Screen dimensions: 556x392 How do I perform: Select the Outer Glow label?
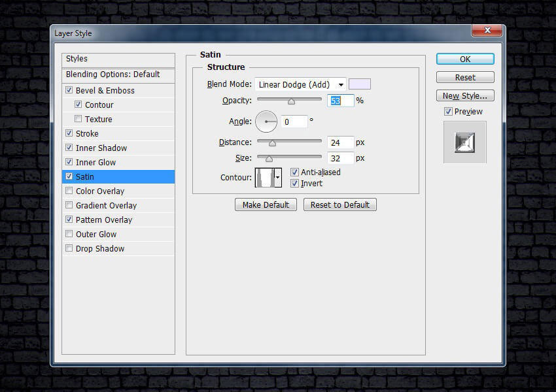96,234
